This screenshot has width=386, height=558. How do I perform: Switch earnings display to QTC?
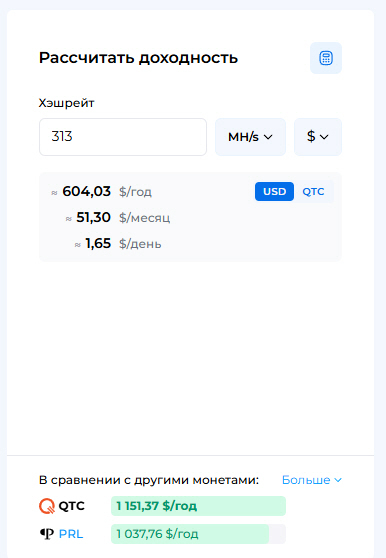click(x=313, y=191)
